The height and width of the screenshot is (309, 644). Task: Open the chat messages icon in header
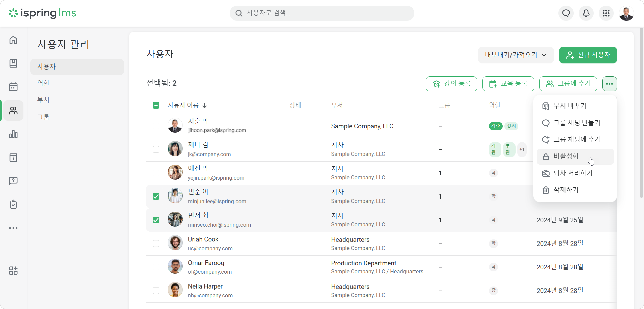[566, 13]
